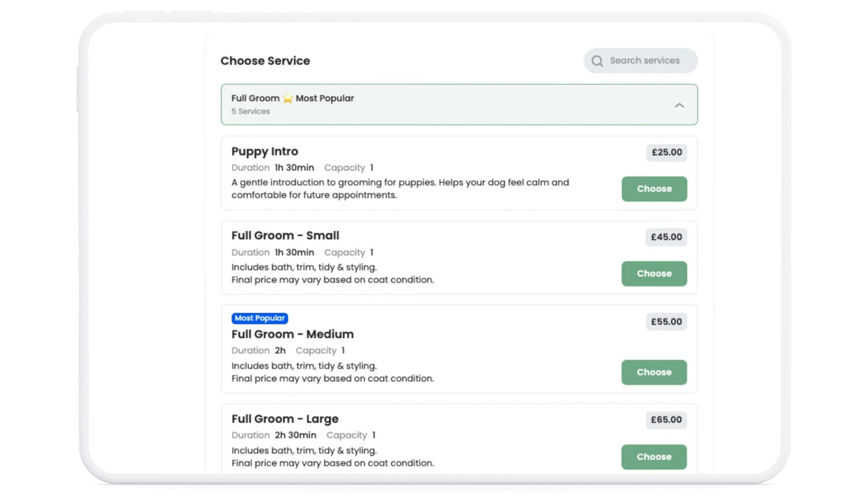
Task: Click the star icon beside Most Popular
Action: point(288,98)
